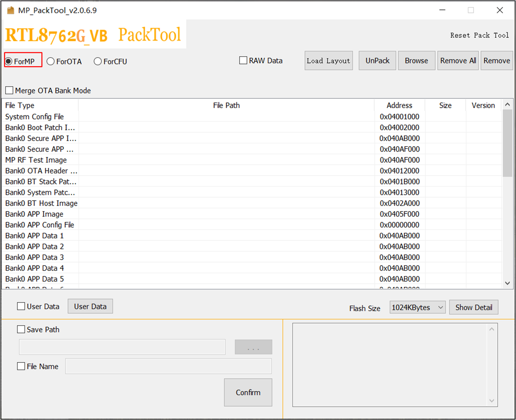Select the ForCFU radio option
516x420 pixels.
click(x=98, y=61)
